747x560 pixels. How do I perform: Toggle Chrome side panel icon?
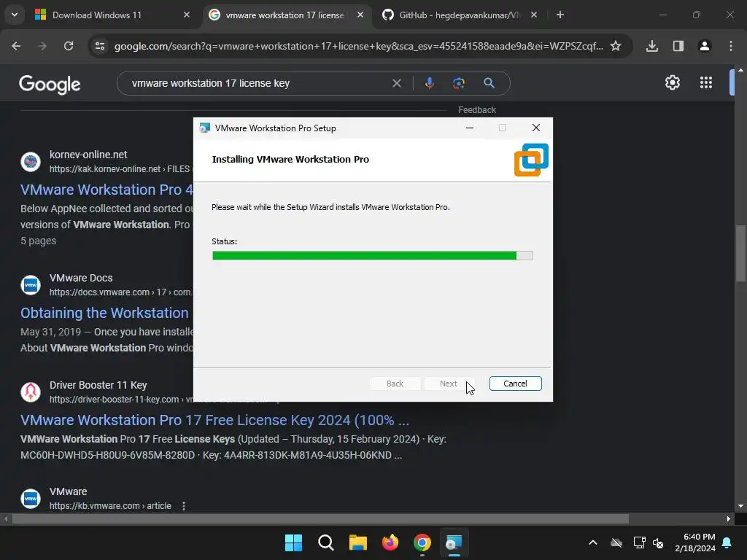click(678, 46)
